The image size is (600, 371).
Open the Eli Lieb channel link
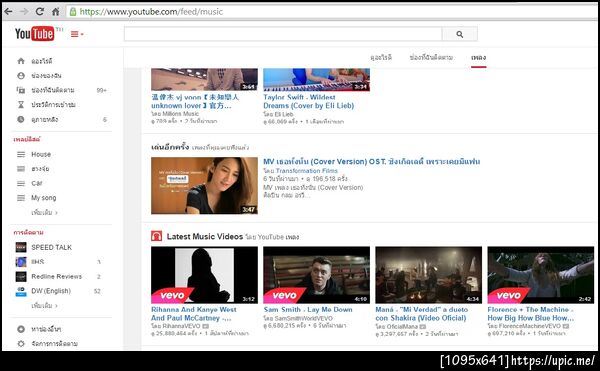(285, 114)
